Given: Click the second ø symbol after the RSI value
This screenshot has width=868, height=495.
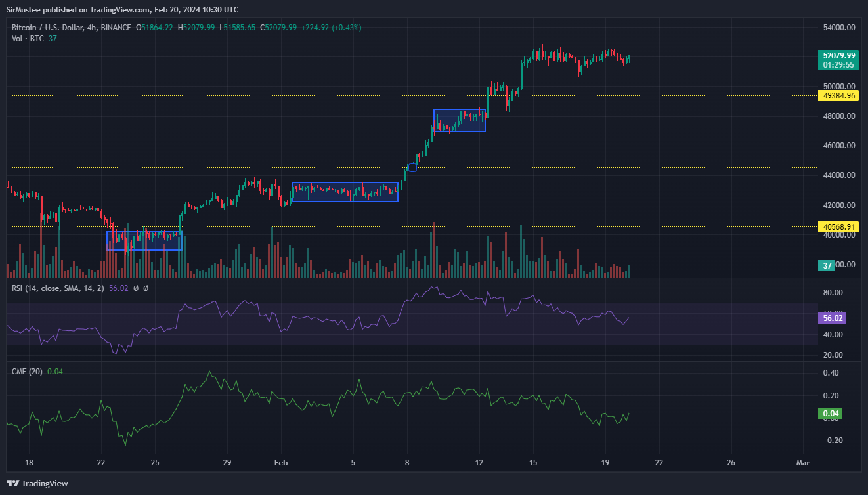Looking at the screenshot, I should pyautogui.click(x=145, y=288).
